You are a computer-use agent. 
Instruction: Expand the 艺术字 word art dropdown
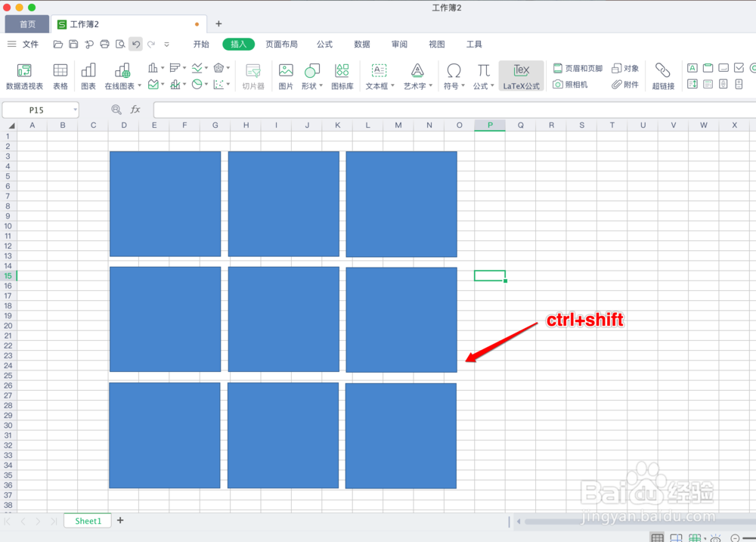coord(431,86)
